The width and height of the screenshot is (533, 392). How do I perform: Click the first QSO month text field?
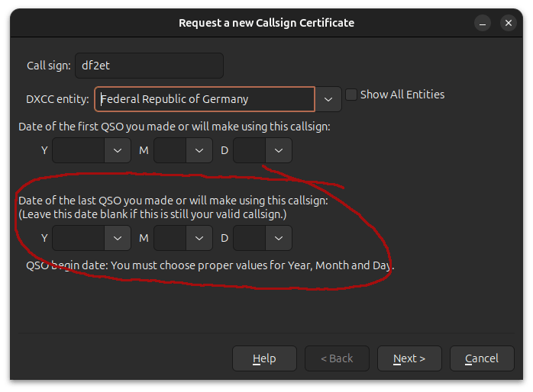[x=170, y=150]
